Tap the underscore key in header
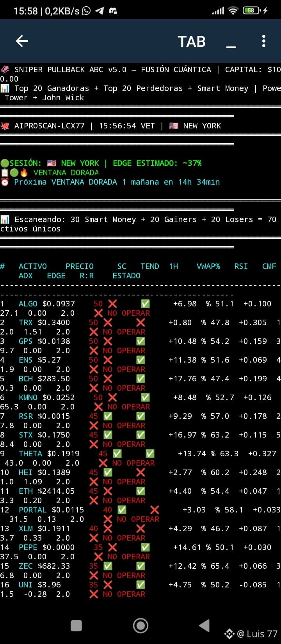281x644 pixels. 231,47
